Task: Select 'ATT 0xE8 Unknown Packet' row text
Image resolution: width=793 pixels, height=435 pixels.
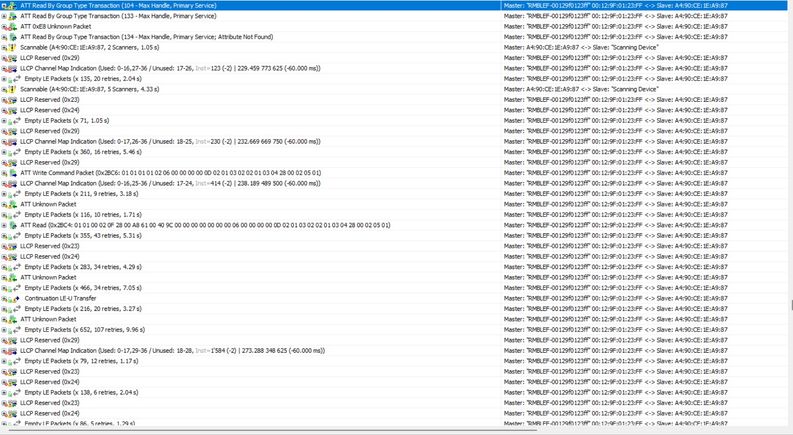Action: pyautogui.click(x=56, y=27)
